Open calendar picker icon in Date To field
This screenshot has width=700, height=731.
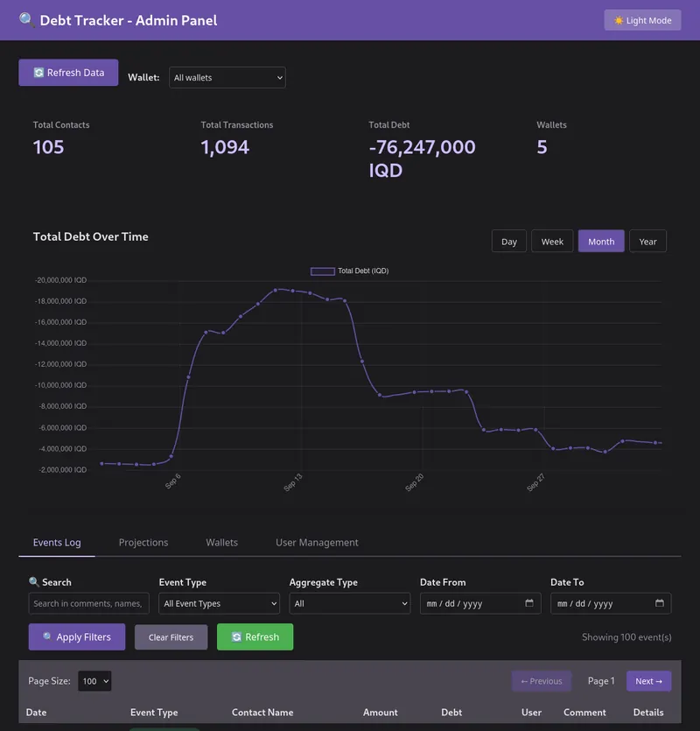(660, 603)
